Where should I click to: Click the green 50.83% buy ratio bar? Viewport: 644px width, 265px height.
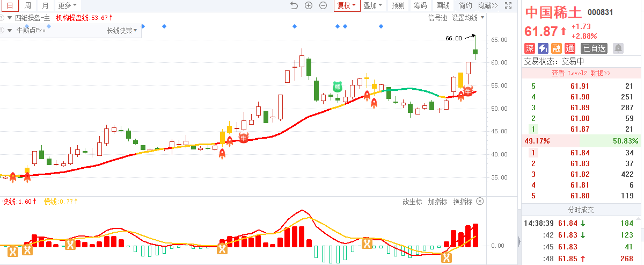coord(610,141)
